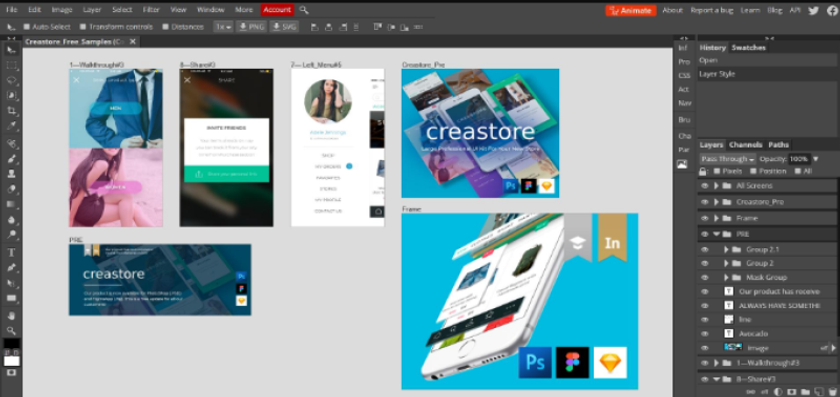Select the Zoom tool in toolbar
Viewport: 840px width, 397px height.
point(11,331)
